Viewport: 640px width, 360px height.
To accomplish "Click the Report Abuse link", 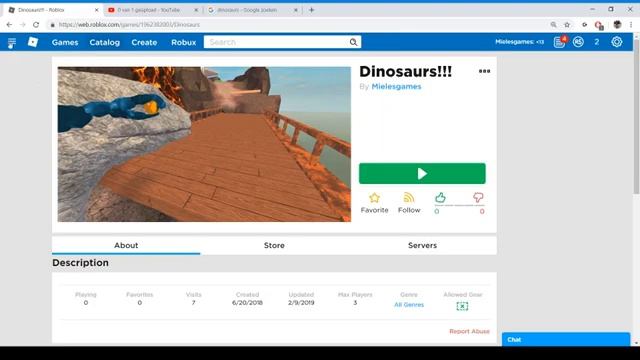I will click(x=469, y=331).
